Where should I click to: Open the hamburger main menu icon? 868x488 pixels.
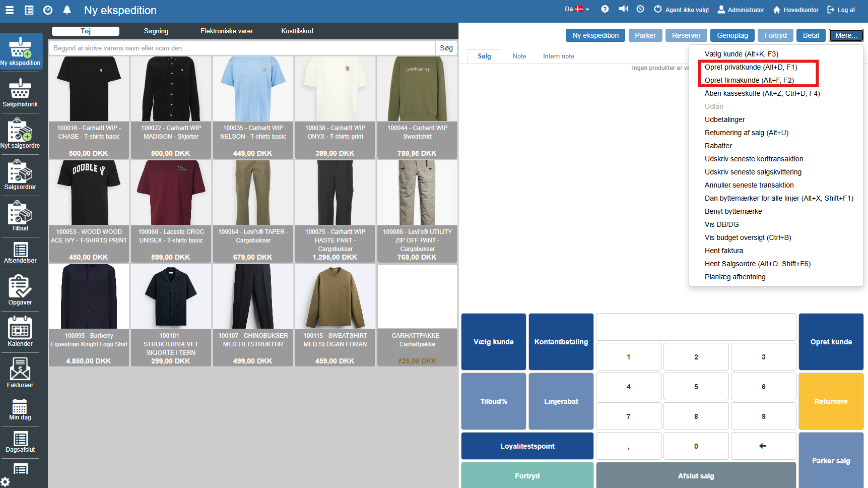tap(10, 10)
